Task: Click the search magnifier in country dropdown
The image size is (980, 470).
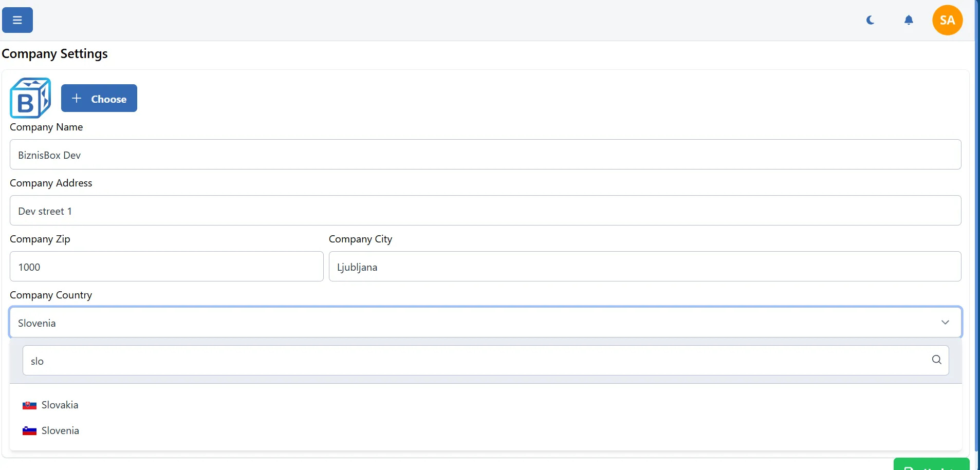Action: [x=937, y=360]
